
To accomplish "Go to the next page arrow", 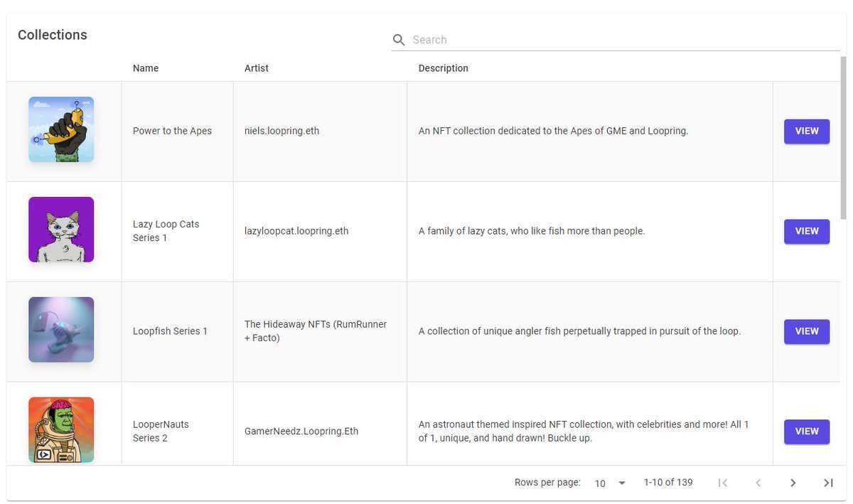I will (793, 483).
